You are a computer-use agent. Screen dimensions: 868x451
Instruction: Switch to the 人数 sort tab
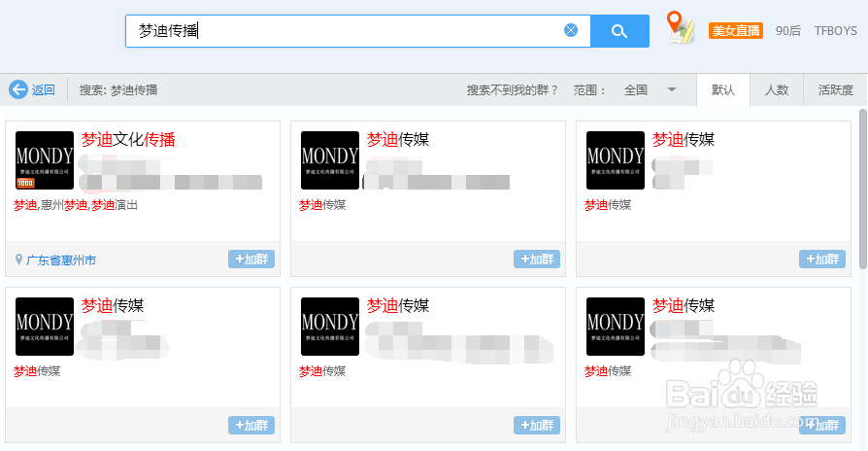pyautogui.click(x=777, y=89)
